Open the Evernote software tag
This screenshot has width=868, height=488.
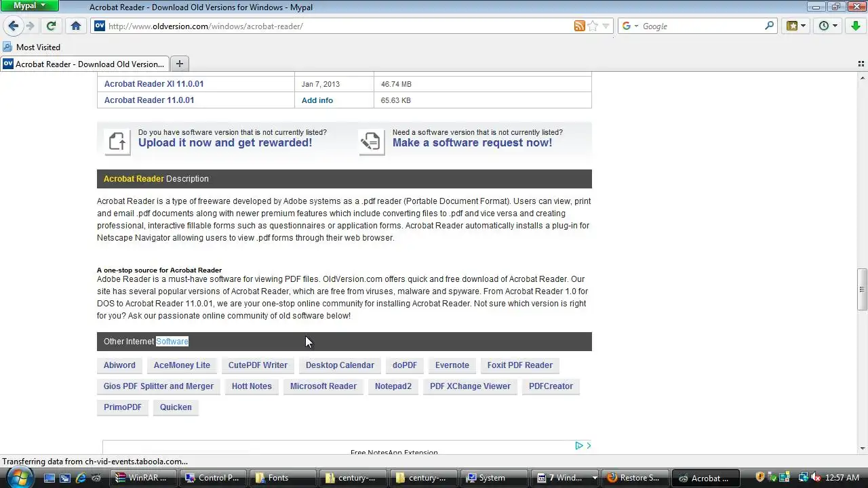pos(452,365)
